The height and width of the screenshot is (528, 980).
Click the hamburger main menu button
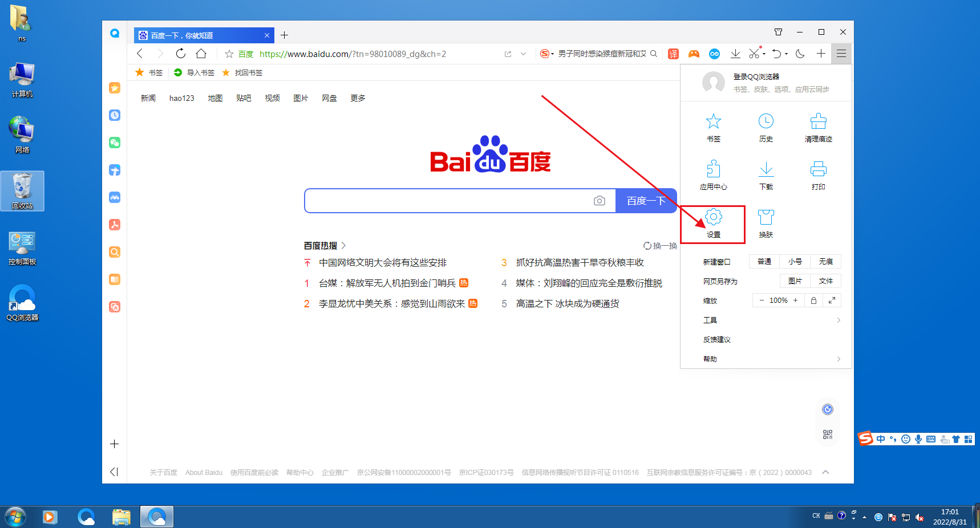(x=841, y=54)
